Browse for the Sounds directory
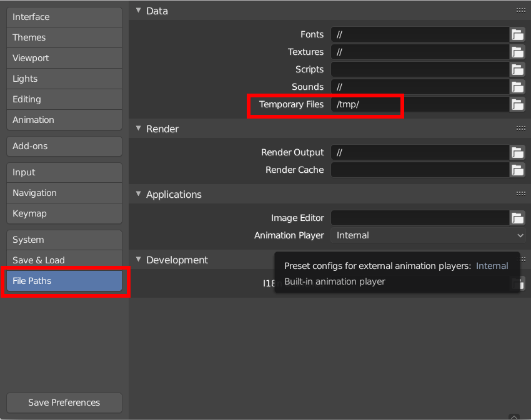This screenshot has height=420, width=531. coord(517,87)
